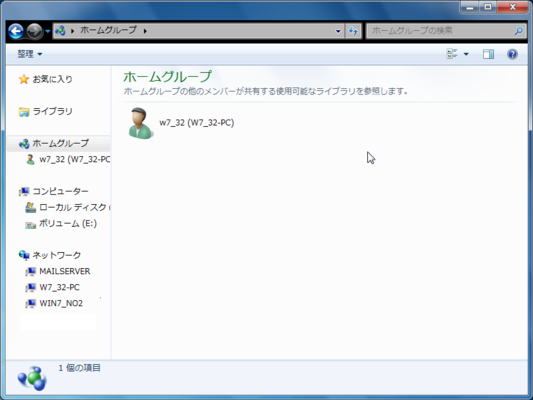This screenshot has width=533, height=400.
Task: Open the recent pages dropdown arrow
Action: click(48, 31)
